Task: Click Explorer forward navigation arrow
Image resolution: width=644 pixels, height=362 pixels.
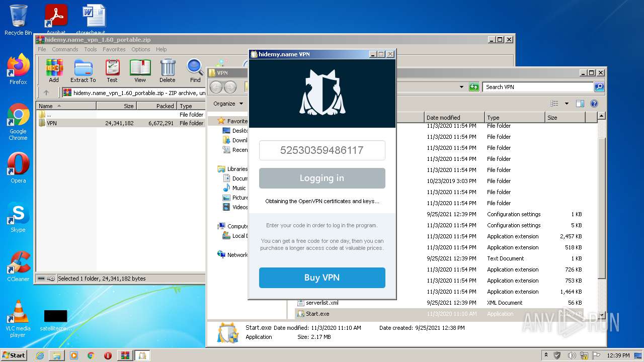Action: [230, 87]
